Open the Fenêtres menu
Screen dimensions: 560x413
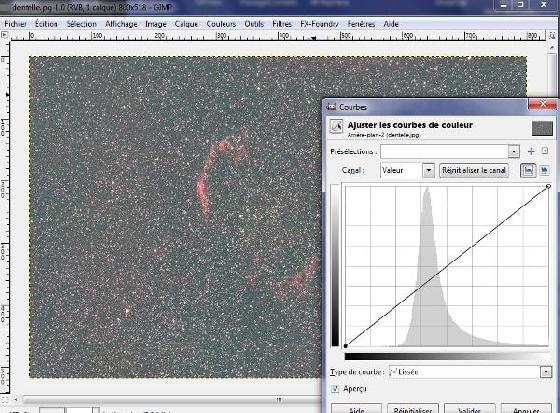pyautogui.click(x=361, y=24)
